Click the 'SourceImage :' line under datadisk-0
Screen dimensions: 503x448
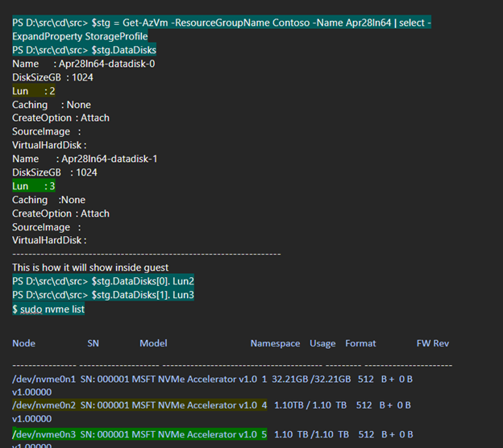pos(47,131)
